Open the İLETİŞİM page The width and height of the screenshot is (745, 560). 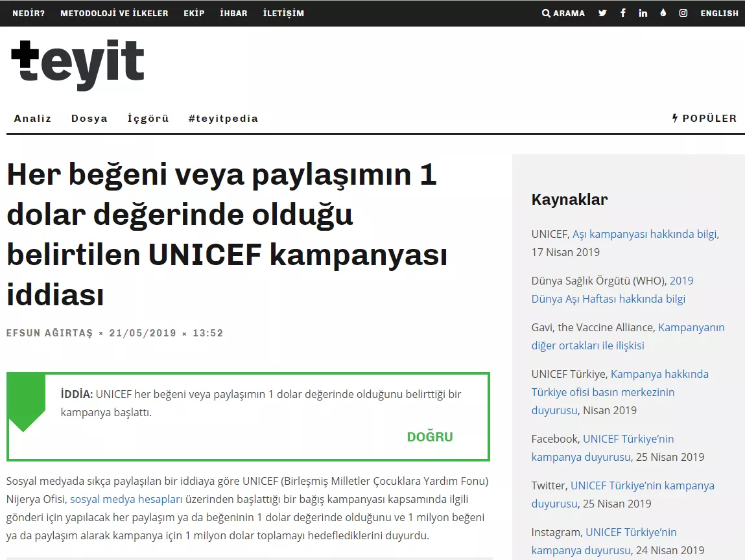coord(283,14)
